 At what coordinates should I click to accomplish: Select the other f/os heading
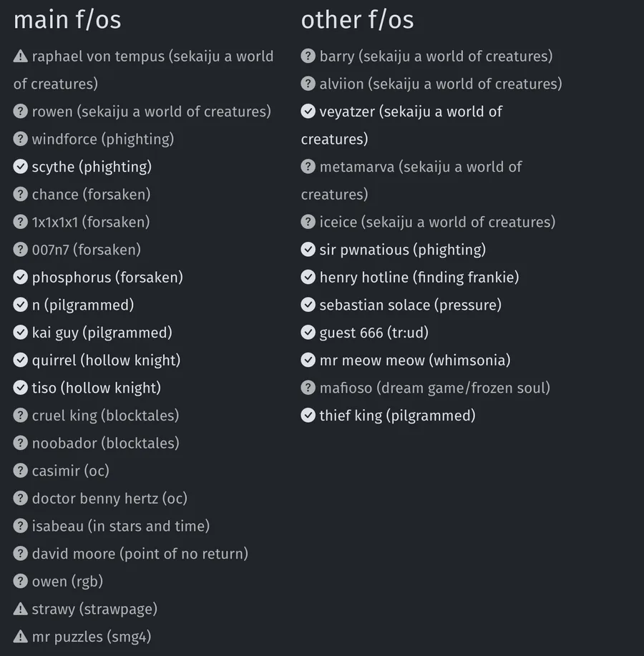pyautogui.click(x=357, y=19)
